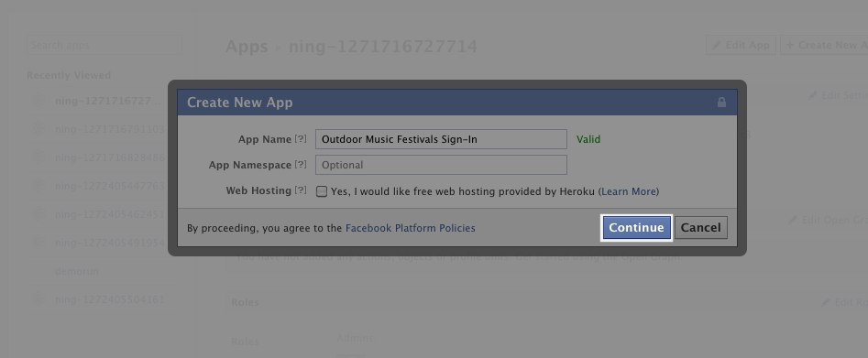Open App Name help [?] tooltip
This screenshot has height=358, width=868.
tap(301, 139)
